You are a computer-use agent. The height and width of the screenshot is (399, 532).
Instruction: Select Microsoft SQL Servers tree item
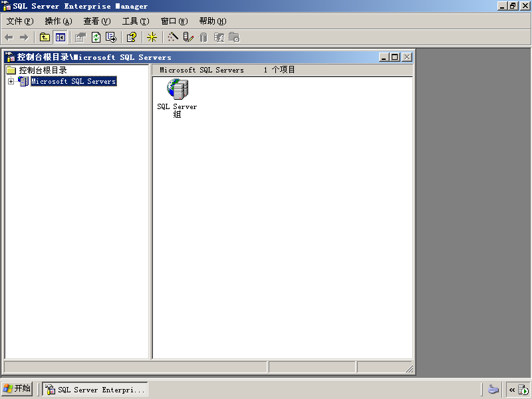click(x=74, y=81)
